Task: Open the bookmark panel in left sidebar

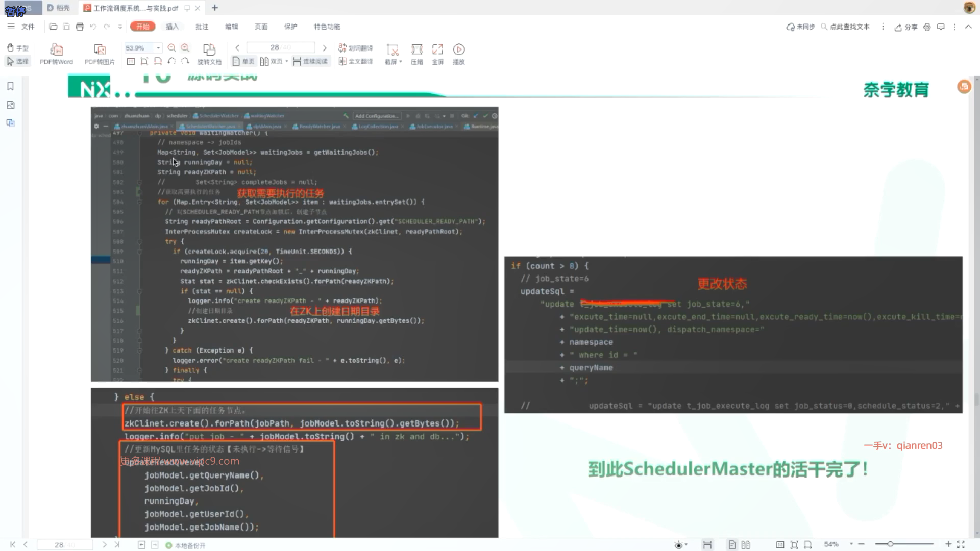Action: (x=10, y=86)
